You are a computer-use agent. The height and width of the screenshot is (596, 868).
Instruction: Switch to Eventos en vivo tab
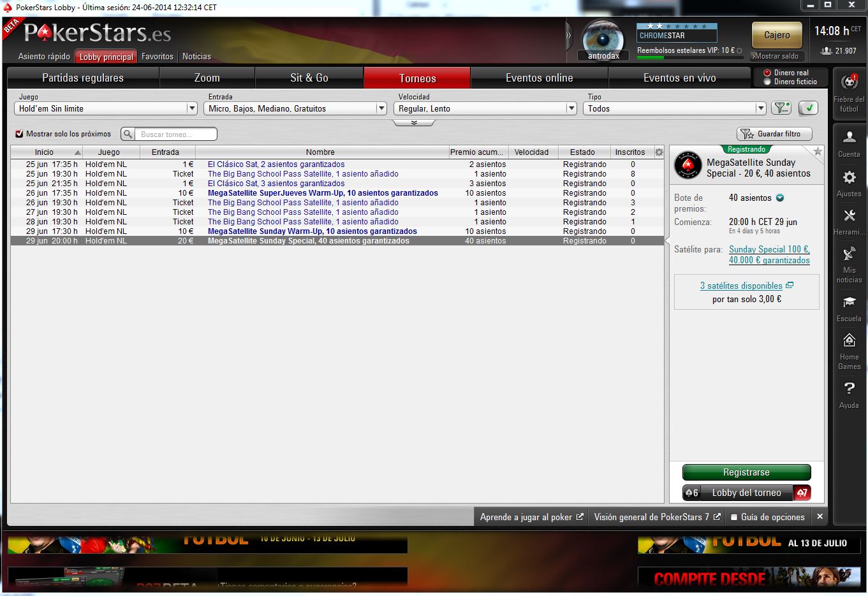tap(680, 78)
